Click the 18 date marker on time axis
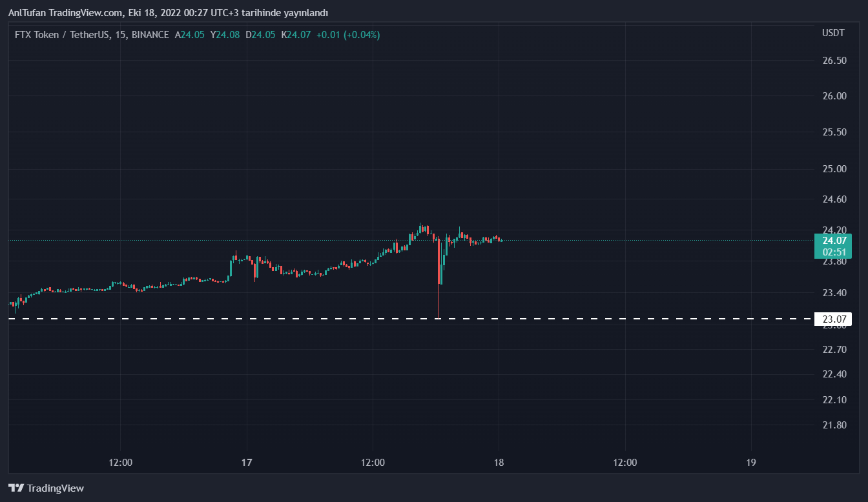This screenshot has height=502, width=868. tap(499, 463)
